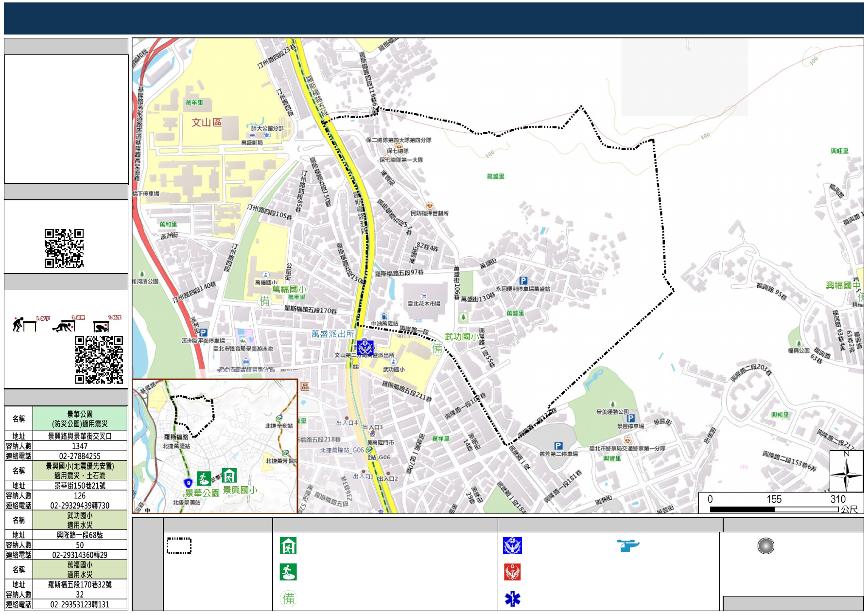Click the dark blue title banner

point(434,18)
